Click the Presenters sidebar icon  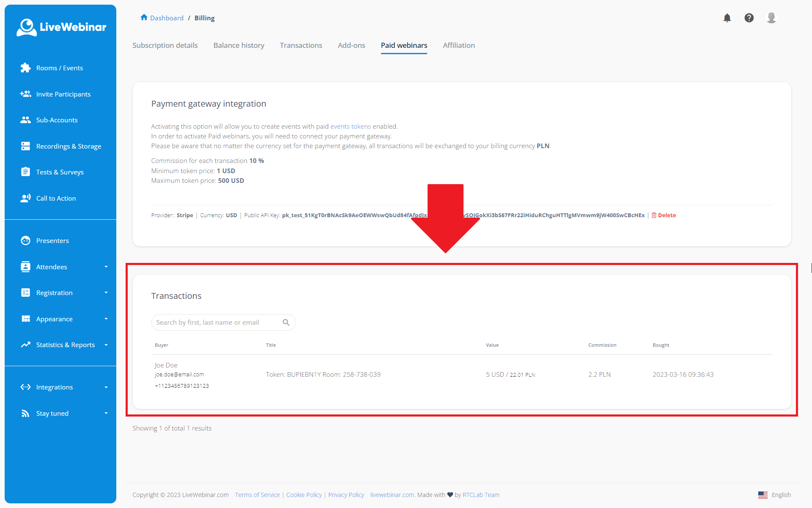click(x=25, y=240)
